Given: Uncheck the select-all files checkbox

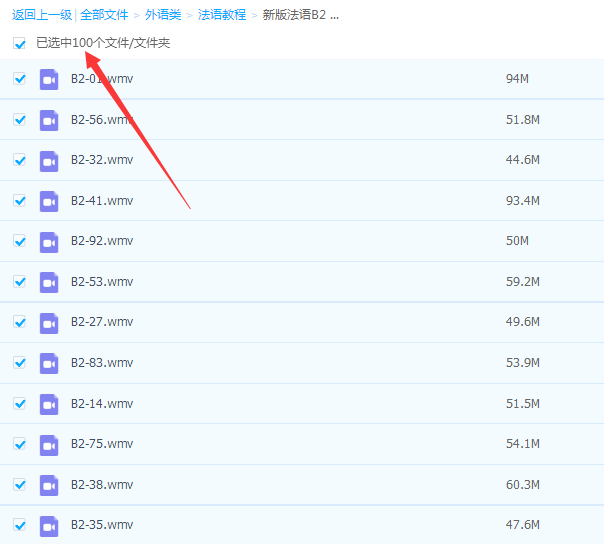Looking at the screenshot, I should (20, 44).
